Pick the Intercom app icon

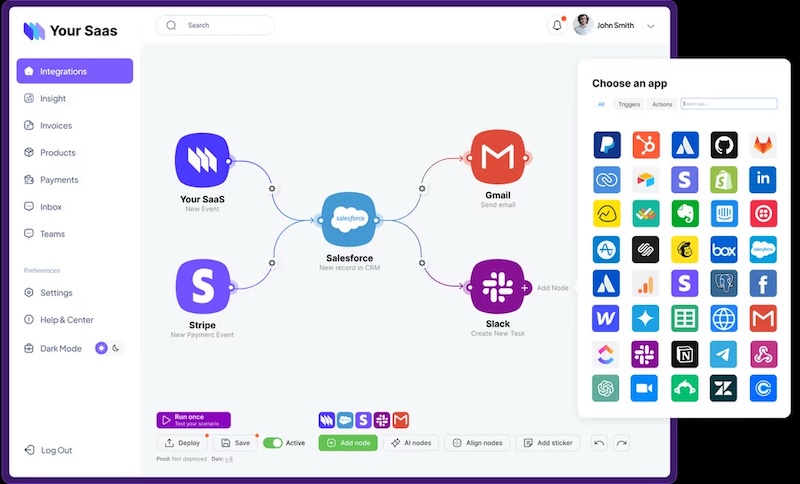[724, 214]
